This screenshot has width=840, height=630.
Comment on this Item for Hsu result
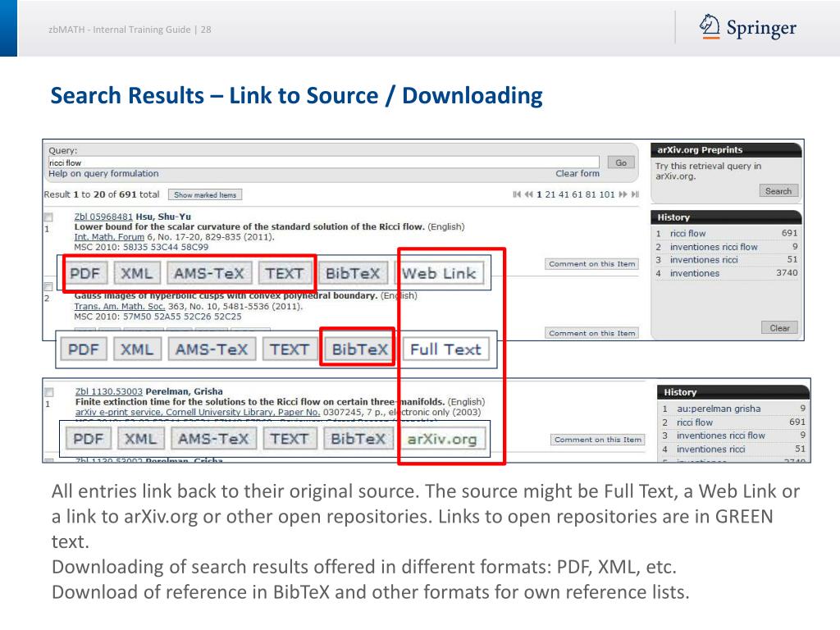pyautogui.click(x=591, y=263)
